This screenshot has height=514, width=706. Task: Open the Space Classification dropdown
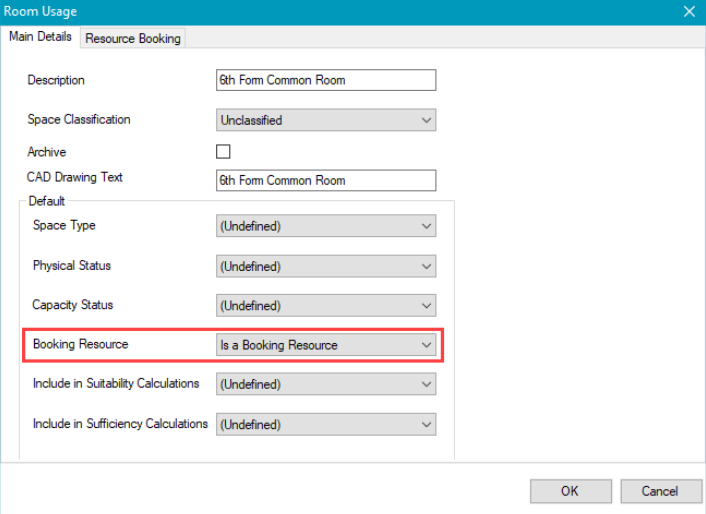pos(326,120)
